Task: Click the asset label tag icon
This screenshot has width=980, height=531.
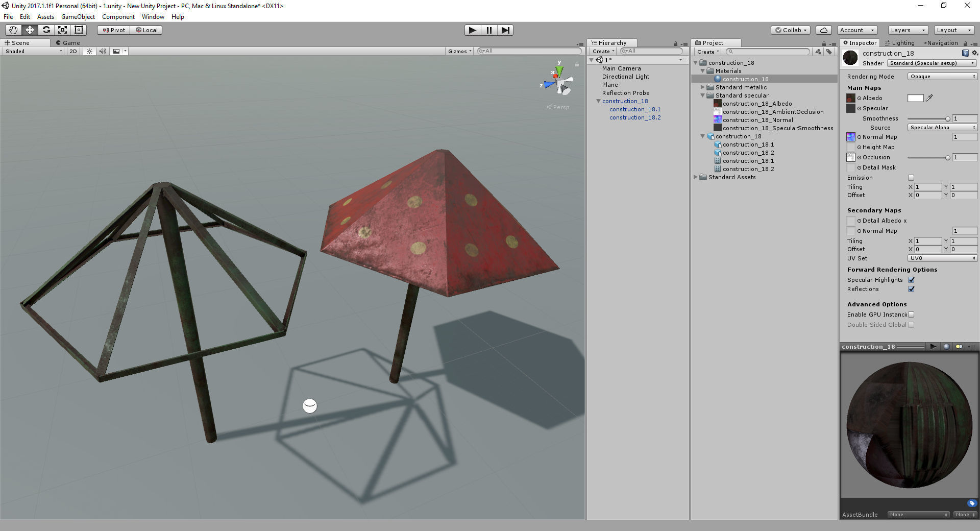Action: 972,503
